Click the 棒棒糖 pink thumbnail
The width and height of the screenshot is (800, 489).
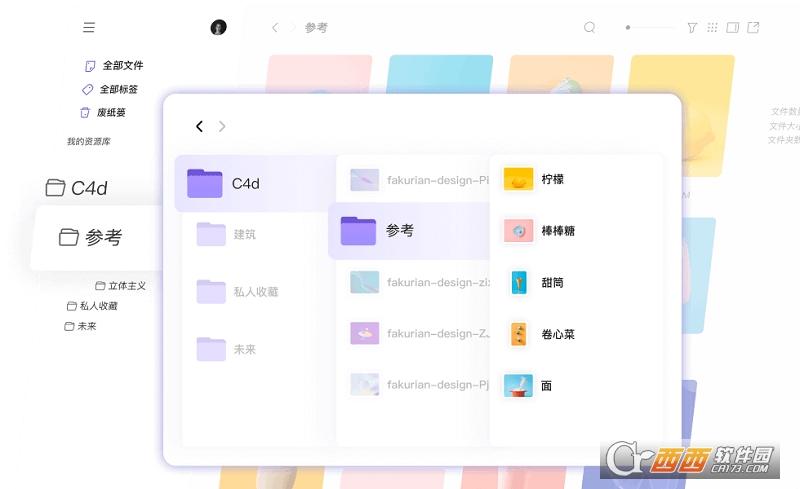click(518, 231)
